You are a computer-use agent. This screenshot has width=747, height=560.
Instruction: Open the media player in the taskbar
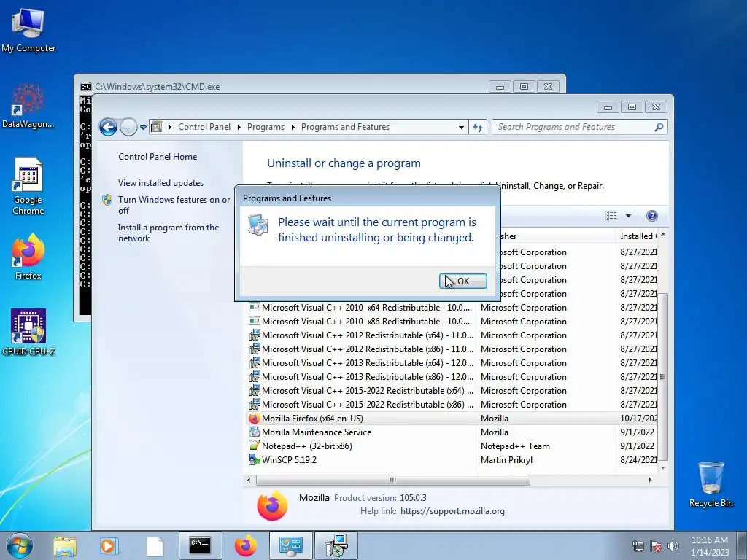pyautogui.click(x=109, y=545)
